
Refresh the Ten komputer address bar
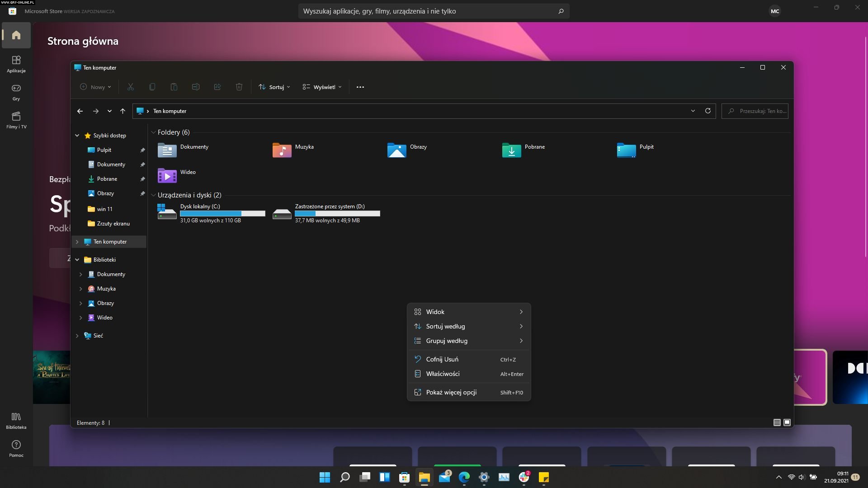(708, 111)
